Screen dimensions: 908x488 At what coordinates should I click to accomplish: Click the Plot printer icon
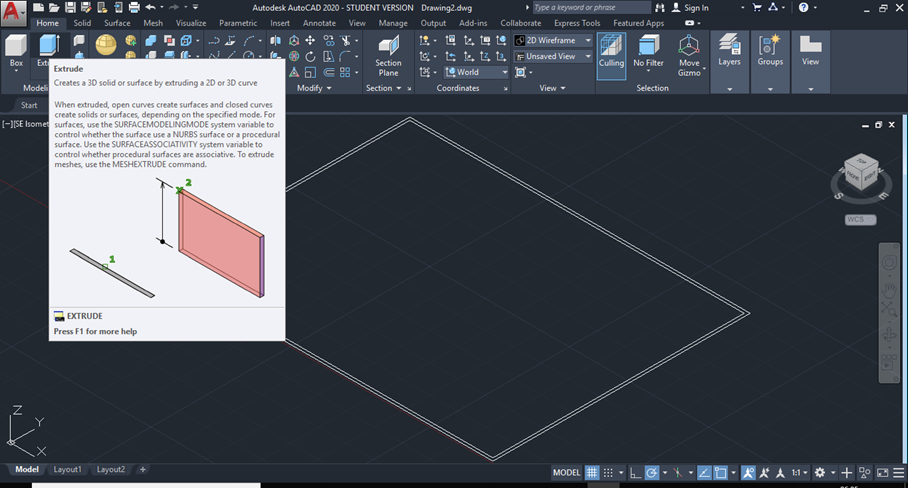(x=134, y=8)
